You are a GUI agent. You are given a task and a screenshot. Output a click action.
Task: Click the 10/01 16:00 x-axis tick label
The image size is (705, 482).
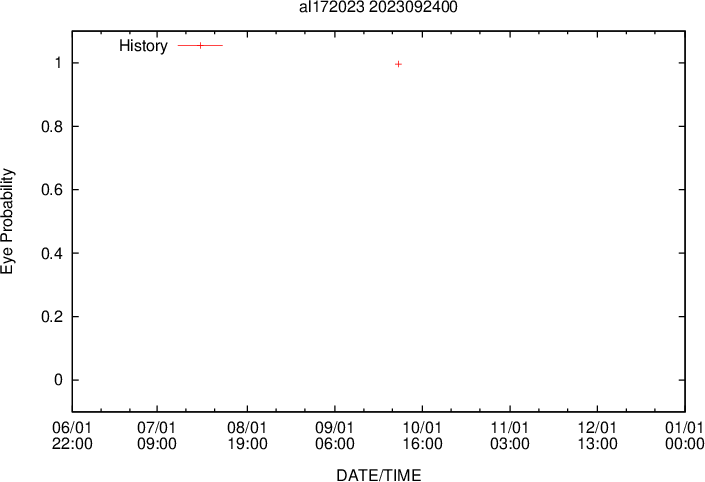tap(422, 435)
